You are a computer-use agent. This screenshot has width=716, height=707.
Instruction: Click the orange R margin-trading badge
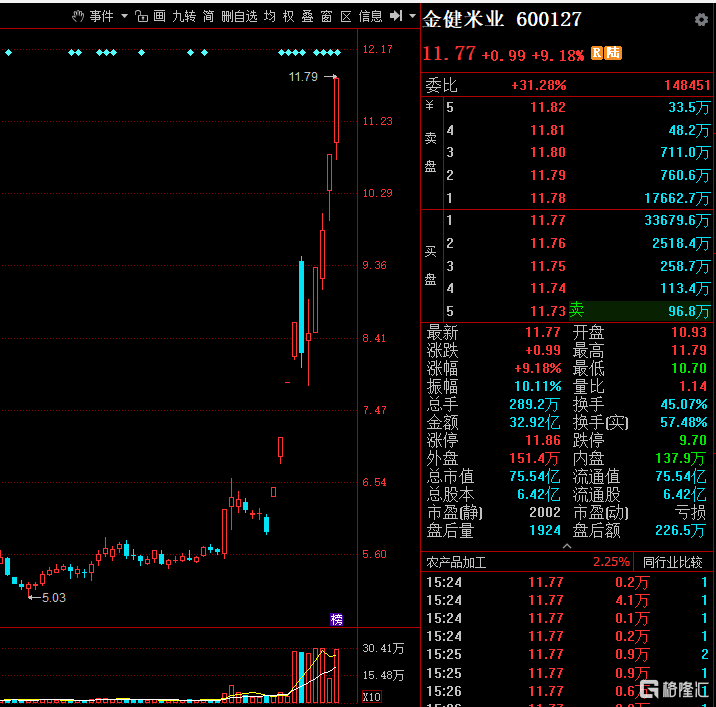[597, 53]
